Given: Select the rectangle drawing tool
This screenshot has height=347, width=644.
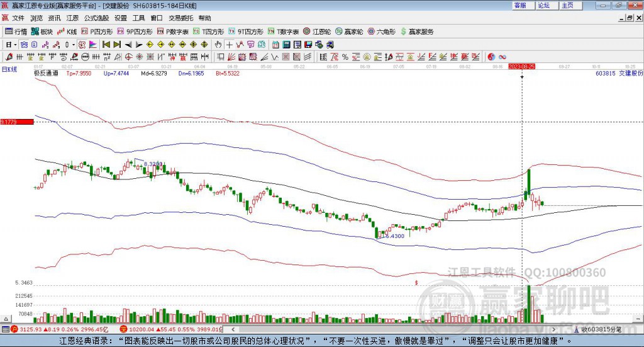Looking at the screenshot, I should (x=220, y=57).
